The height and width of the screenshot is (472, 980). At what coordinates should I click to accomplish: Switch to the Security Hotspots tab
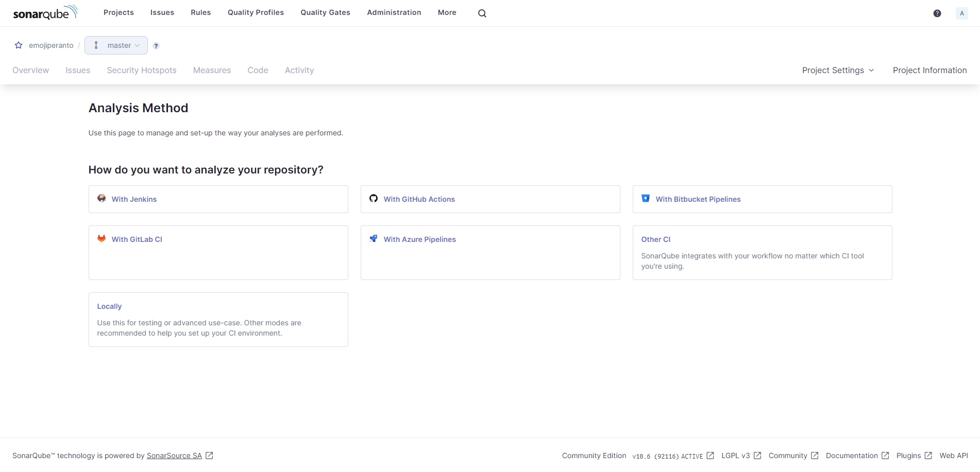pos(142,70)
